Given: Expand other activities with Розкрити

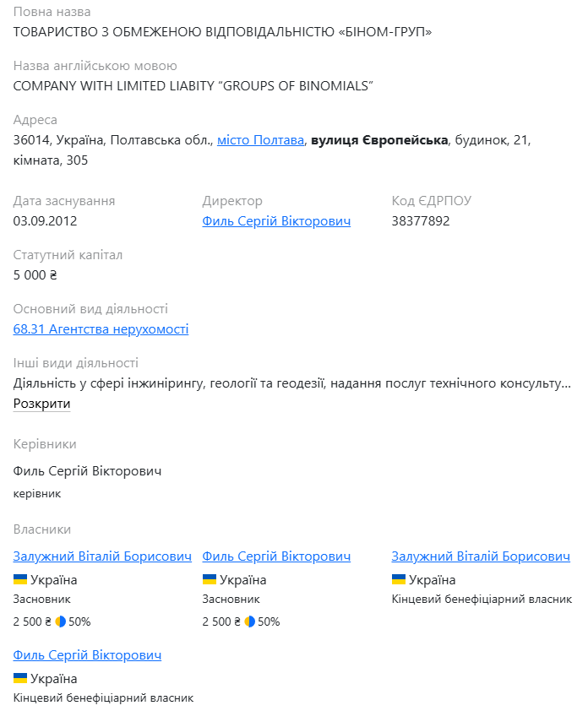Looking at the screenshot, I should pyautogui.click(x=41, y=404).
